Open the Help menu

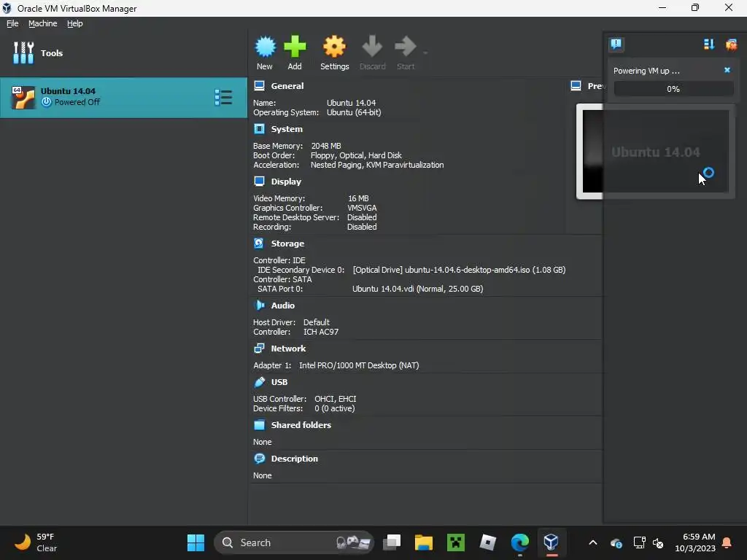(x=75, y=23)
